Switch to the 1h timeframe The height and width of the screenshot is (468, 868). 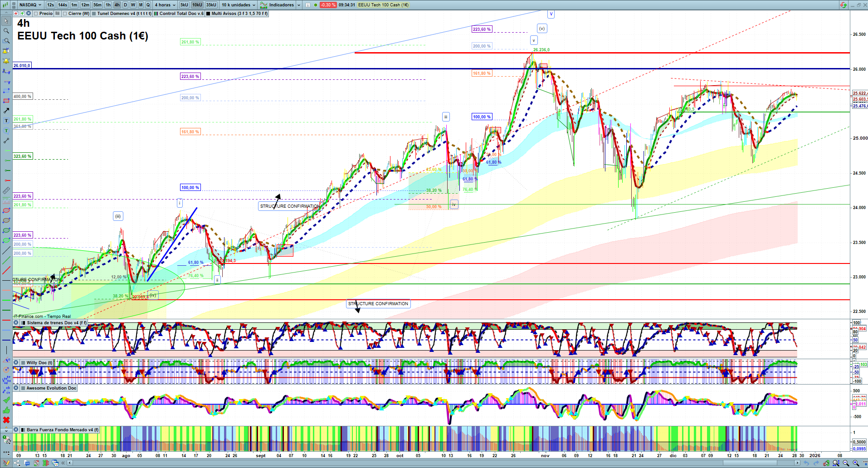click(108, 5)
